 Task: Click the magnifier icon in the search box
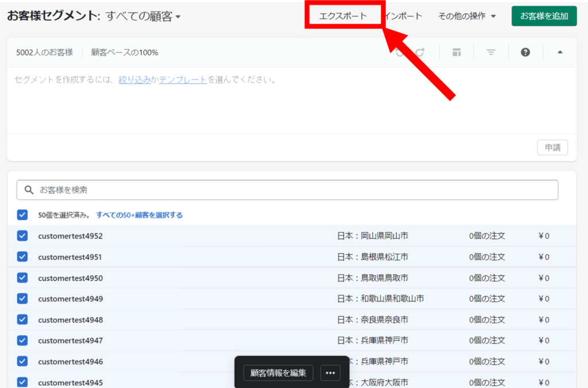(28, 190)
